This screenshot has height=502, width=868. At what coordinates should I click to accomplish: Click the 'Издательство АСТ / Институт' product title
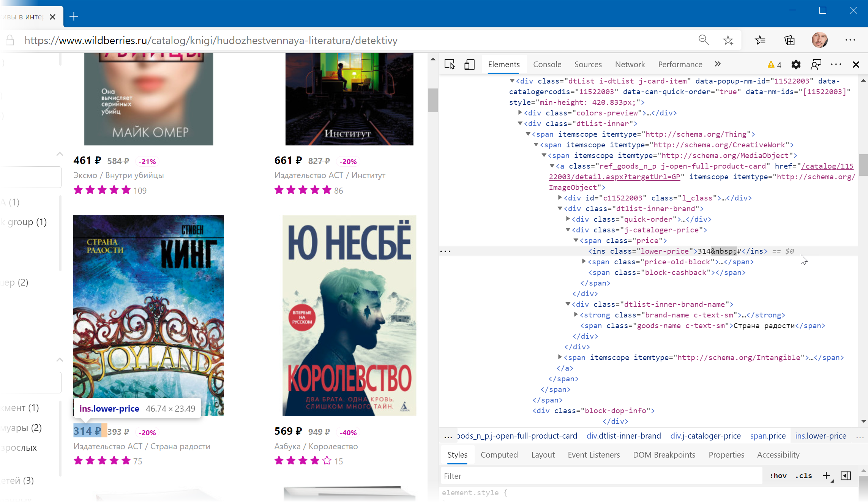[330, 175]
